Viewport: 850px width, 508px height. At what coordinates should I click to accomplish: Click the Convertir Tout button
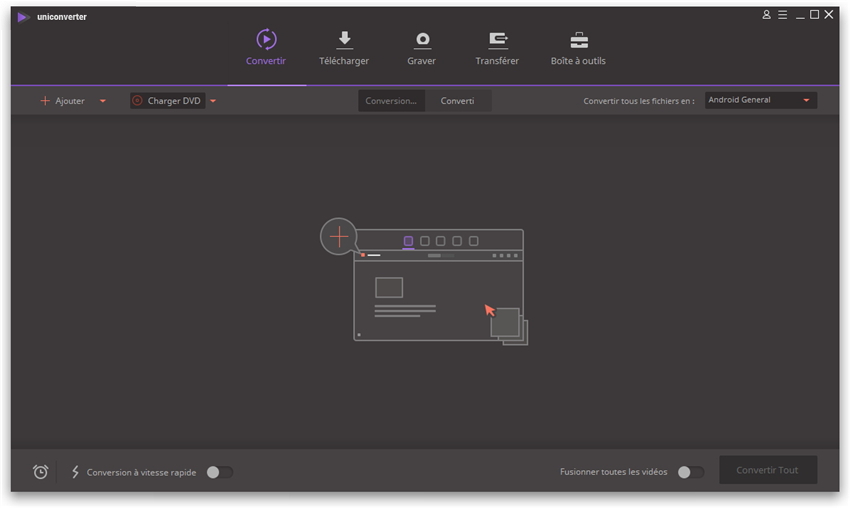point(768,470)
